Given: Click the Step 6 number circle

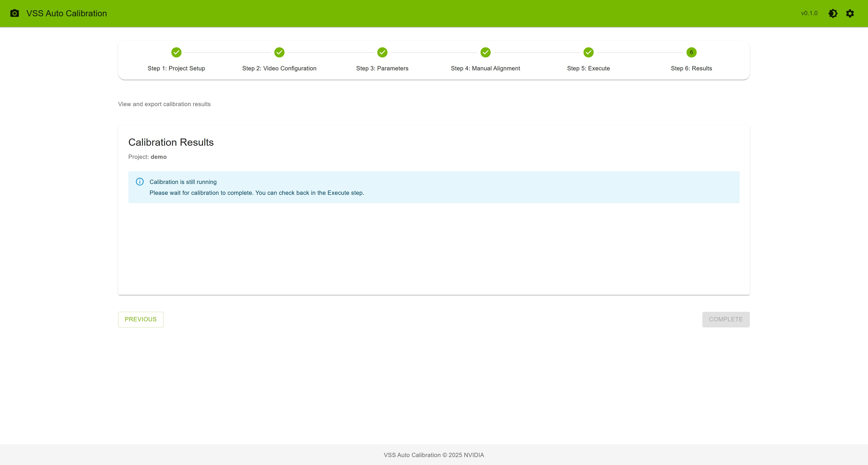Looking at the screenshot, I should pos(691,52).
